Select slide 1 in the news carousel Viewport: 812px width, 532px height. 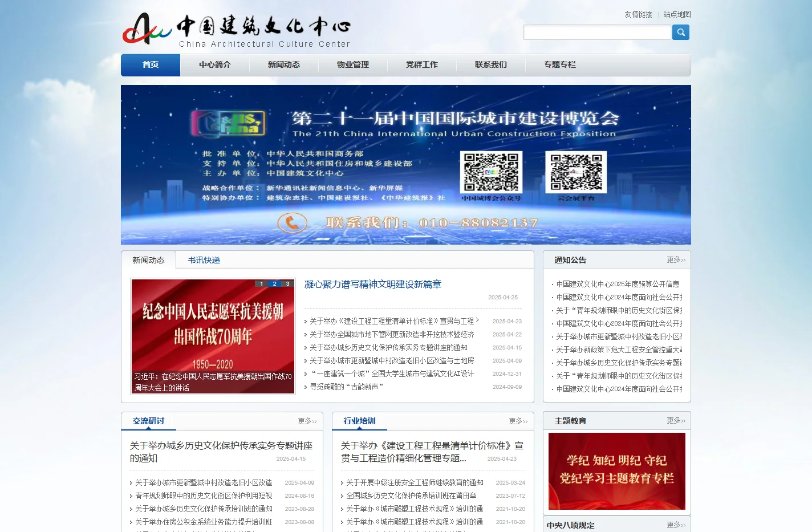click(x=261, y=283)
